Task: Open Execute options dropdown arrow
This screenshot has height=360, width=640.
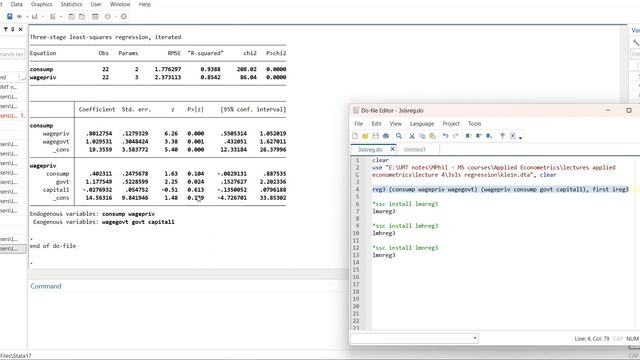Action: click(520, 138)
